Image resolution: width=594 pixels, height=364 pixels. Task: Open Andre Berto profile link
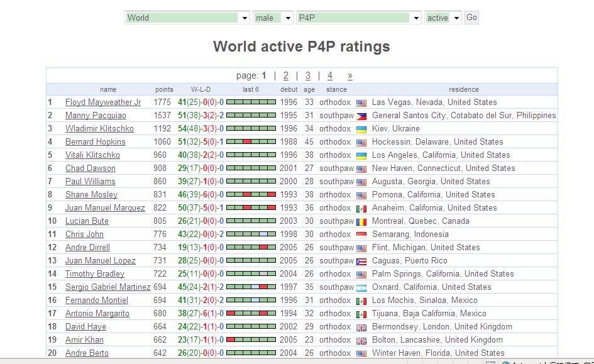coord(87,353)
